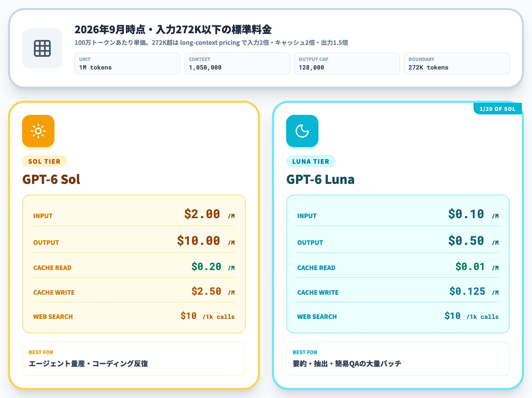532x398 pixels.
Task: Click the BEST FOR label in Luna card
Action: click(x=305, y=352)
